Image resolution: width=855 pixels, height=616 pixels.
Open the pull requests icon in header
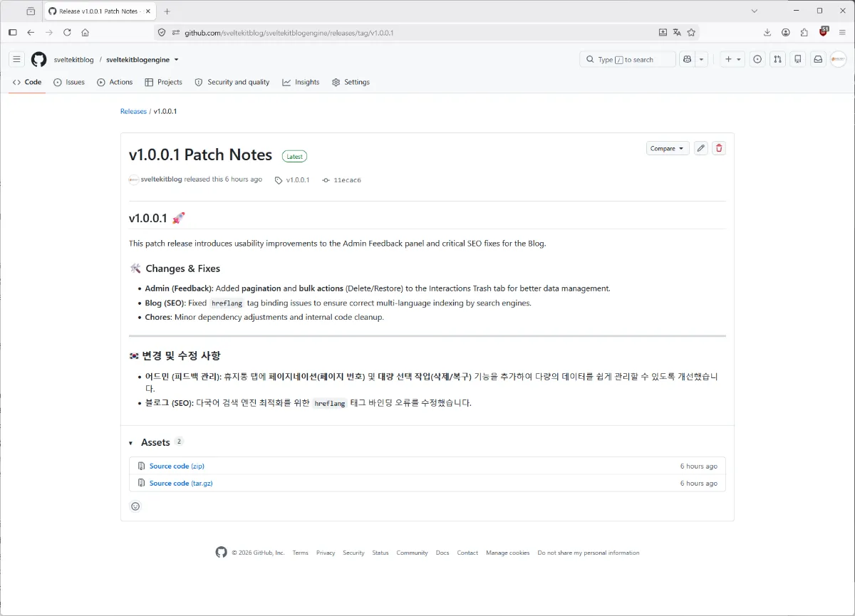click(778, 60)
